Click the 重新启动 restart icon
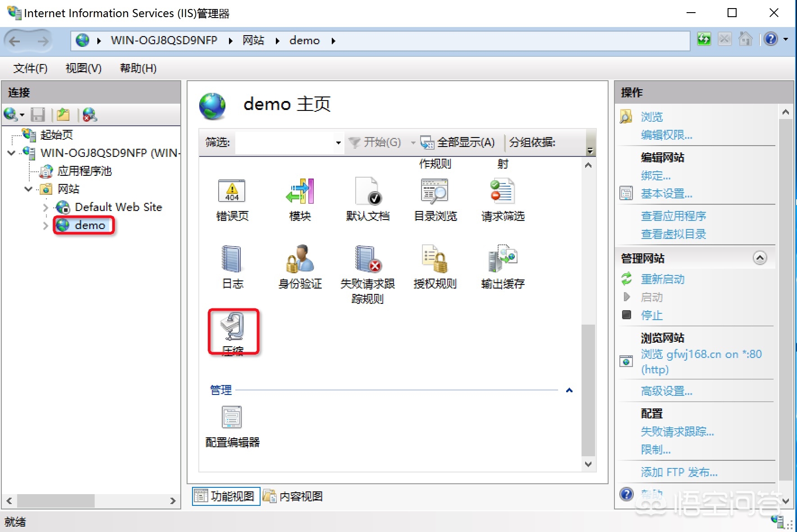Screen dimensions: 797x532 click(627, 279)
